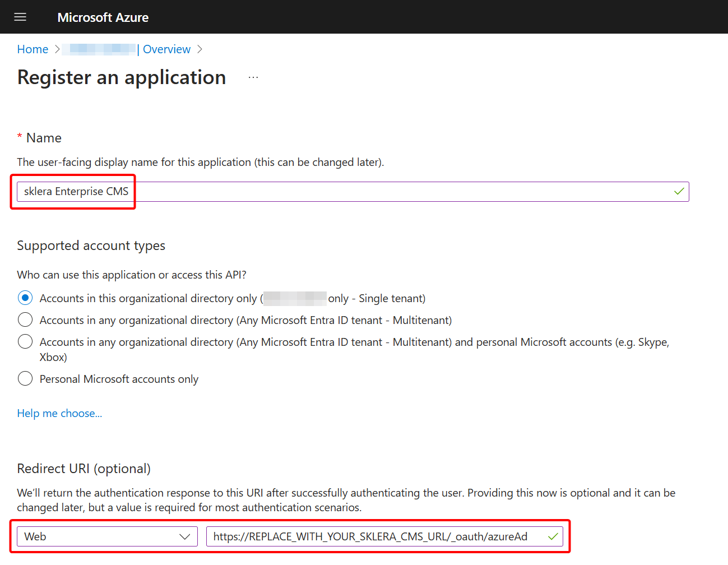Screen dimensions: 728x565
Task: Select Personal Microsoft accounts only
Action: 25,378
